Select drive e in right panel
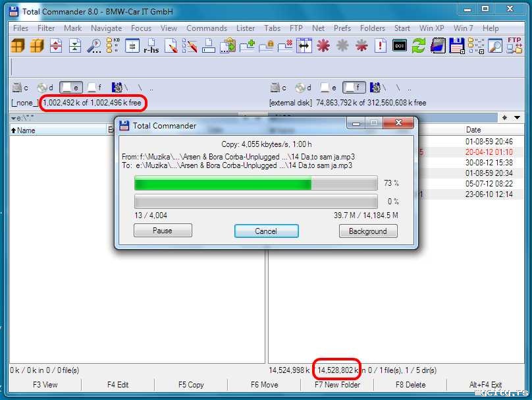Image resolution: width=532 pixels, height=400 pixels. click(x=328, y=88)
